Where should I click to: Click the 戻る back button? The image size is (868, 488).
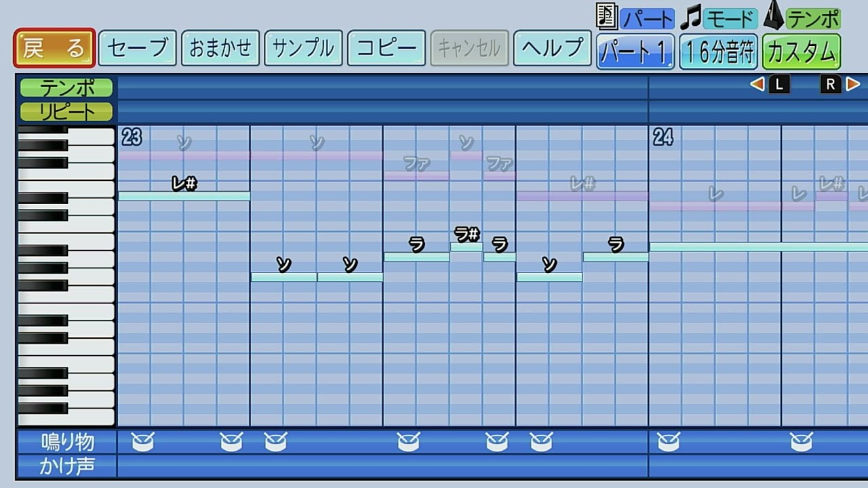click(x=54, y=48)
